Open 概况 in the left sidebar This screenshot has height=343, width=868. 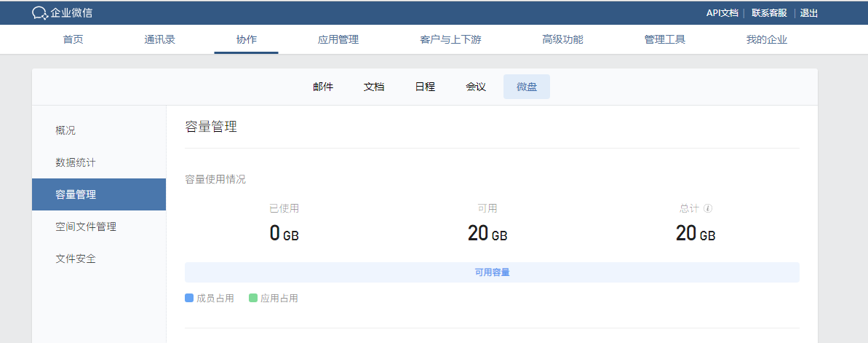point(65,130)
